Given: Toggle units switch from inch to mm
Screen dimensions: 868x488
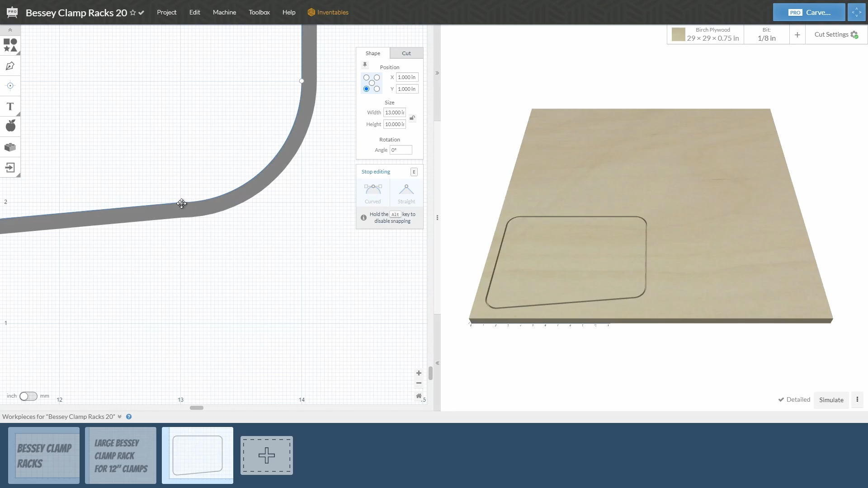Looking at the screenshot, I should click(x=28, y=396).
